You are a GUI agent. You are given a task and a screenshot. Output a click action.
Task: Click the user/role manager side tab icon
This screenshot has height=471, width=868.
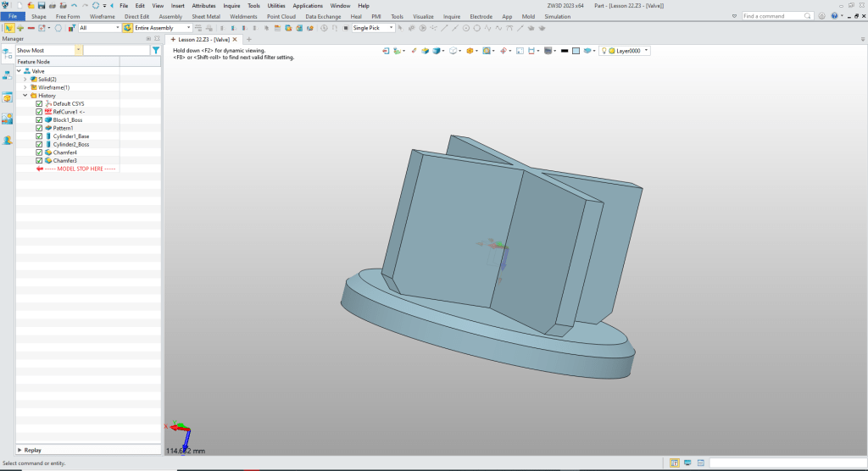click(7, 140)
